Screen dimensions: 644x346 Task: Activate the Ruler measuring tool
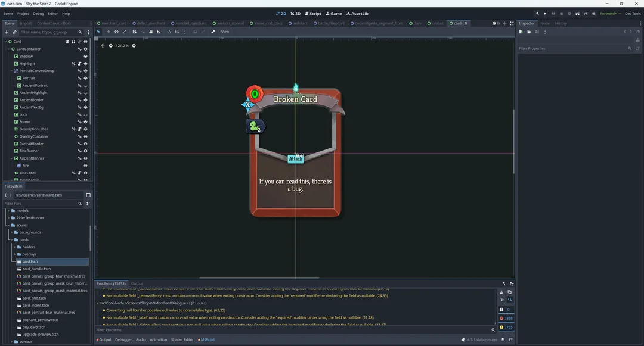tap(159, 32)
